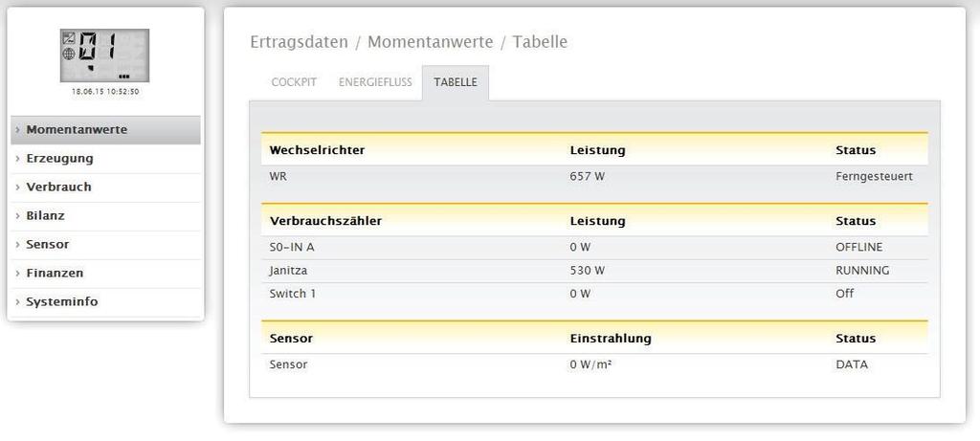Click Momentanwerte in the breadcrumb heading
The image size is (980, 441).
coord(430,42)
